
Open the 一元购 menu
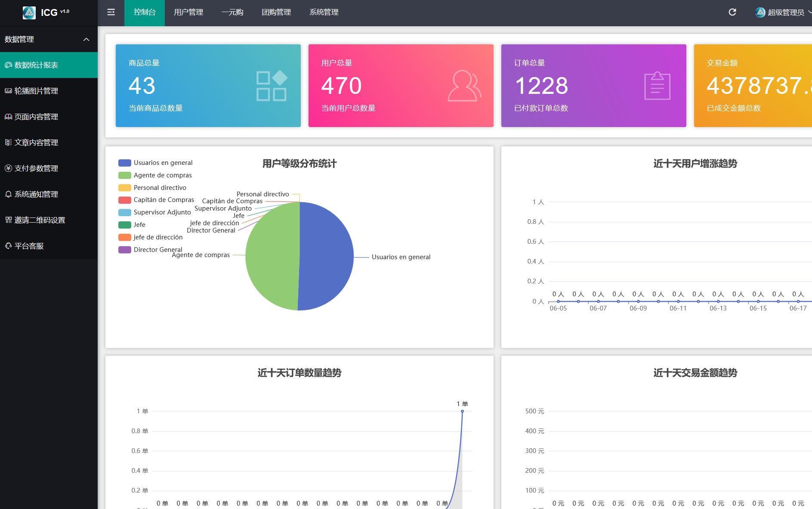point(232,12)
